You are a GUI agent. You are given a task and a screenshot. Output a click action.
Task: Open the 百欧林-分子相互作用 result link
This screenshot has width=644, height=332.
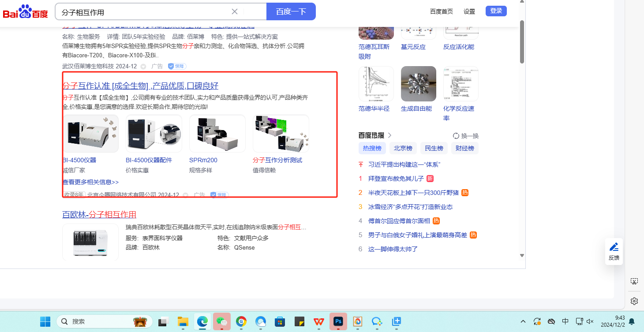(99, 215)
